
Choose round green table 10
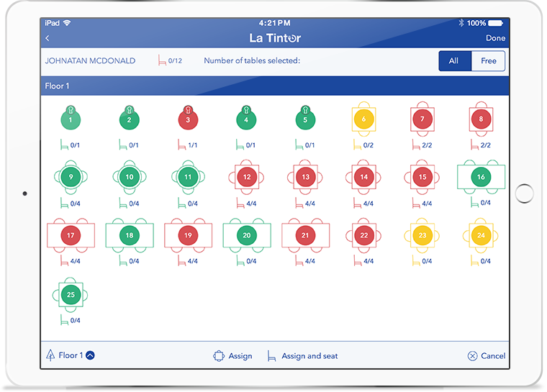(x=130, y=177)
